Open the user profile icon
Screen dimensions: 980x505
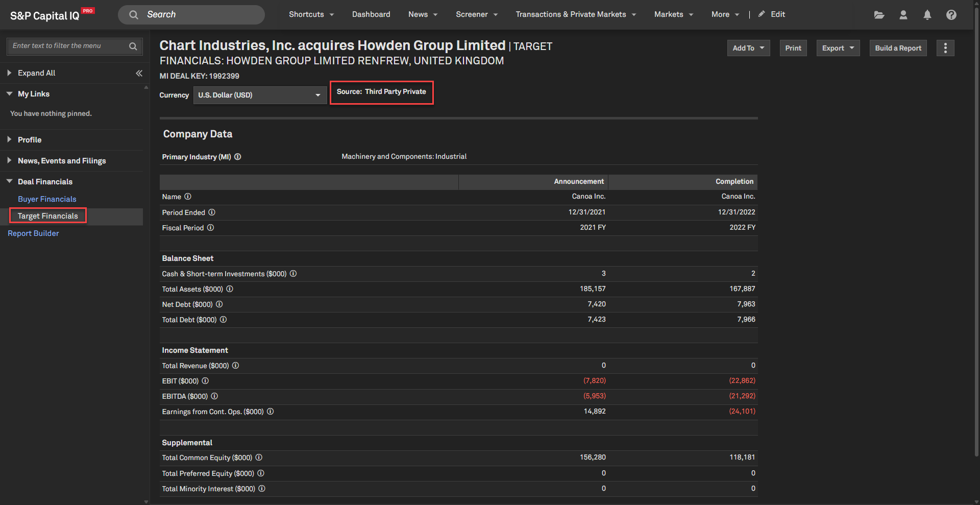(x=903, y=15)
